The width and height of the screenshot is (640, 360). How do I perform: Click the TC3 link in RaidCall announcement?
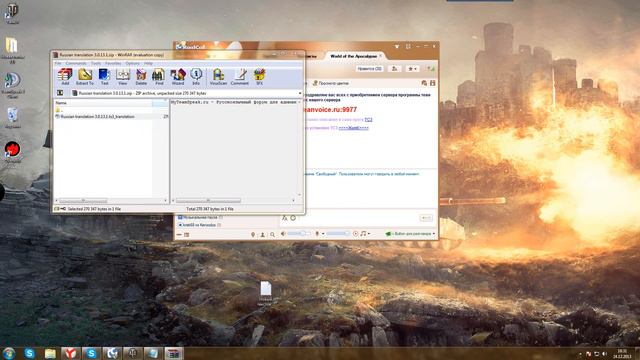click(368, 120)
